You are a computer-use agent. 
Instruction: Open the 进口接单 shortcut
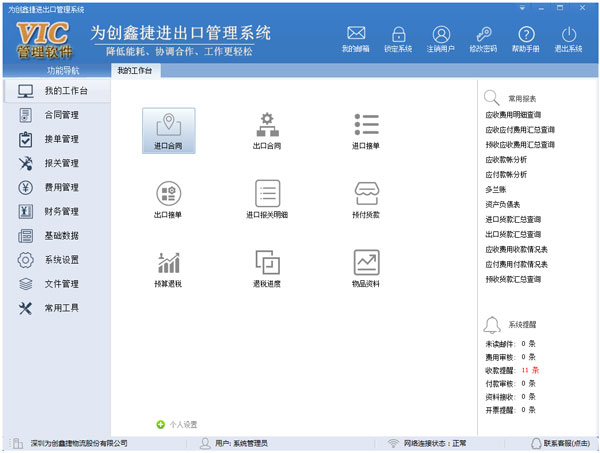point(366,130)
